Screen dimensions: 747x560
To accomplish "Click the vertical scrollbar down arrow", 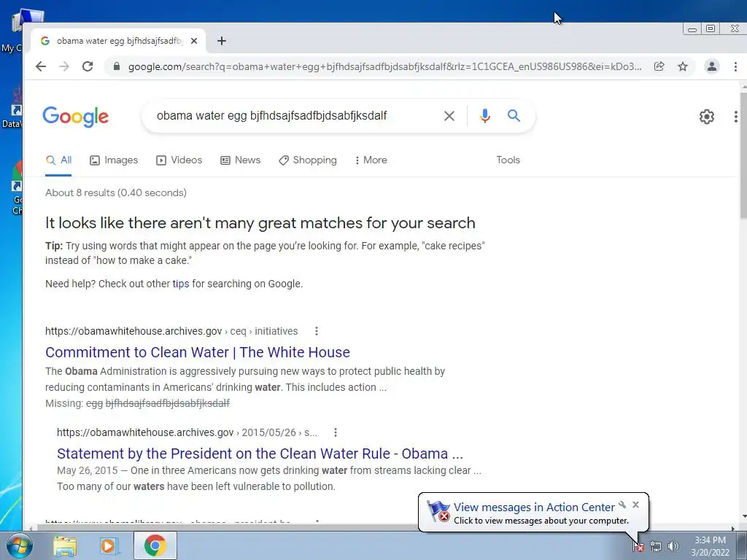I will click(x=743, y=516).
